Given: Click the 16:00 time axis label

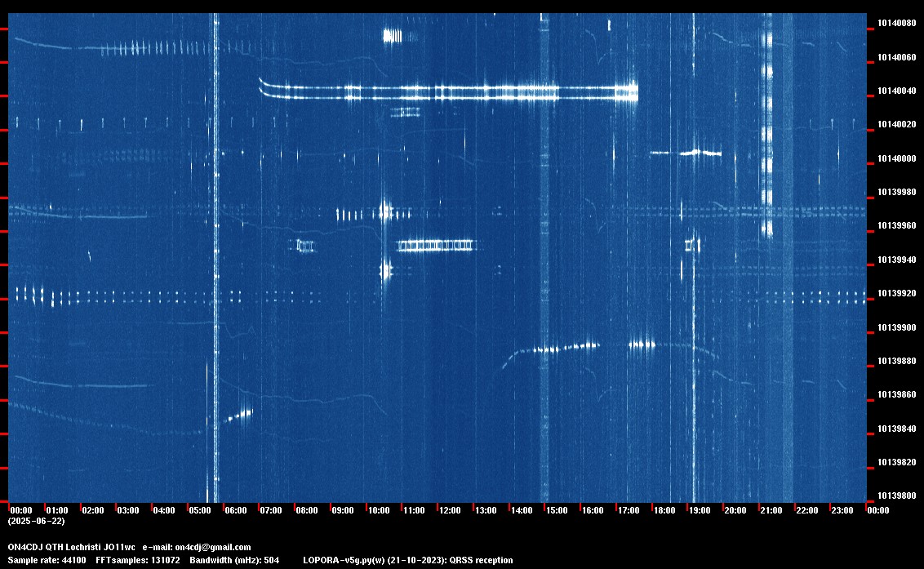Looking at the screenshot, I should click(593, 510).
